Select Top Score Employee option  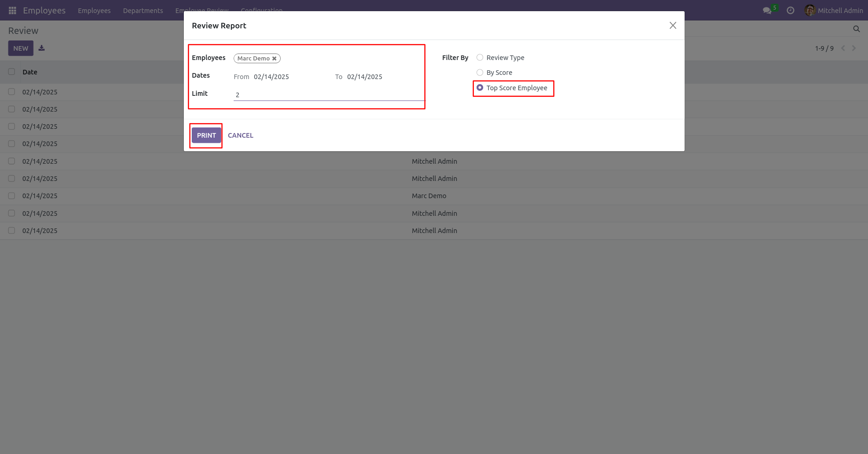(480, 88)
